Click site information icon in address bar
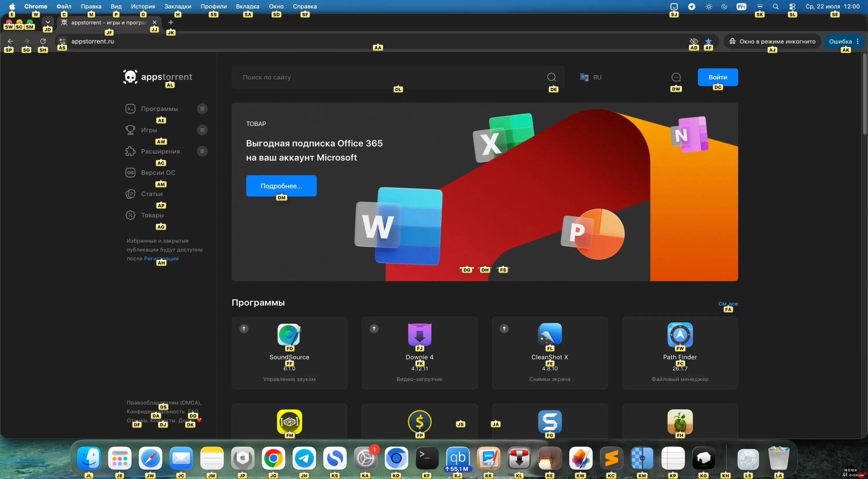This screenshot has width=868, height=479. pos(62,41)
